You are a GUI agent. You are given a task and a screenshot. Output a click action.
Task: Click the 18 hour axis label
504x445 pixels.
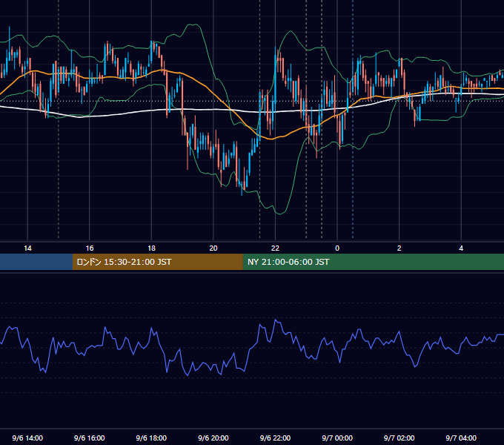(151, 248)
